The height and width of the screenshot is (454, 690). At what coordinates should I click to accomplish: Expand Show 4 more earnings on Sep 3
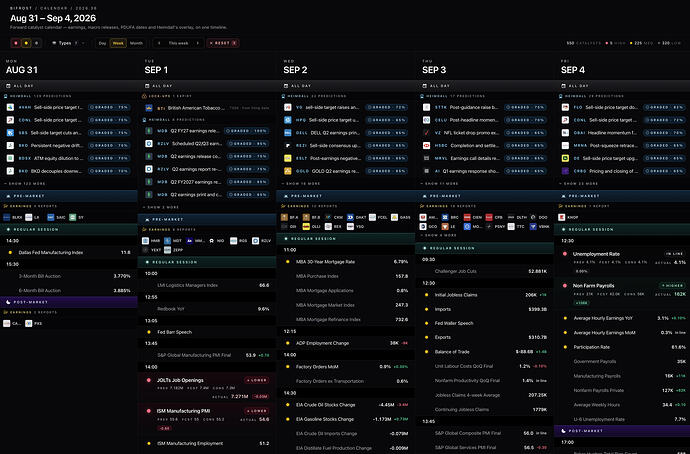tap(438, 235)
